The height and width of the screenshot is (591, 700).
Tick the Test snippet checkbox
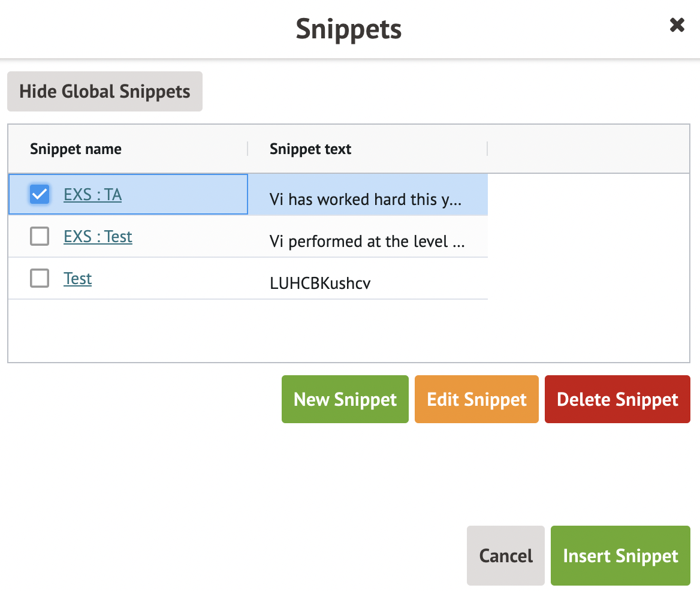click(x=40, y=278)
